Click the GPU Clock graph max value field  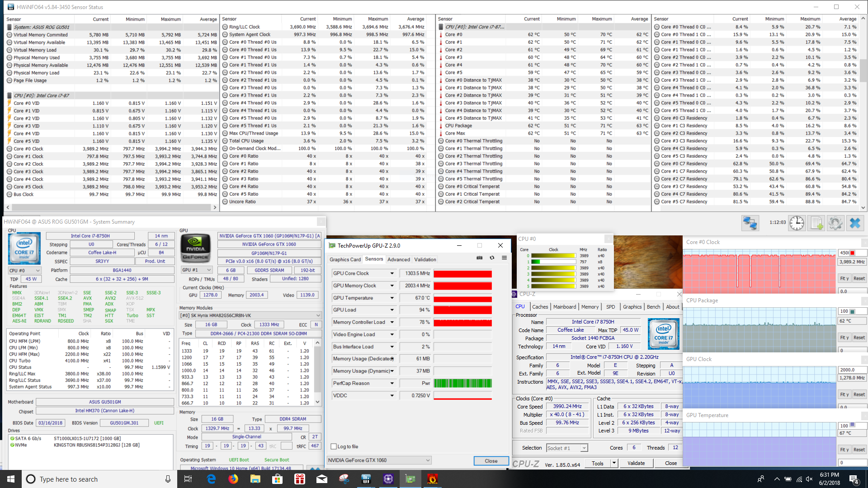(x=852, y=370)
